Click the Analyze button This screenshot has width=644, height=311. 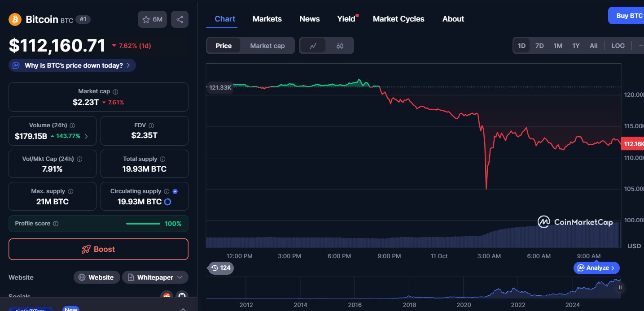point(596,268)
